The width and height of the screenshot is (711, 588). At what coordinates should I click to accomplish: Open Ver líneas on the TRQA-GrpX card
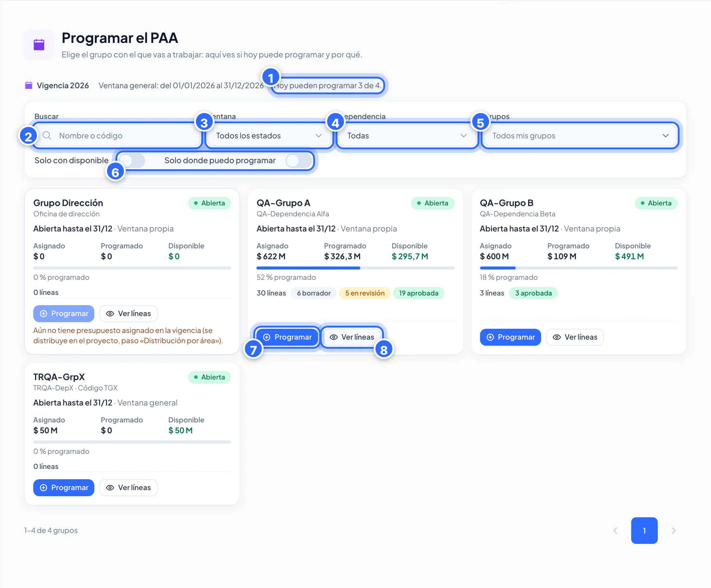[128, 487]
